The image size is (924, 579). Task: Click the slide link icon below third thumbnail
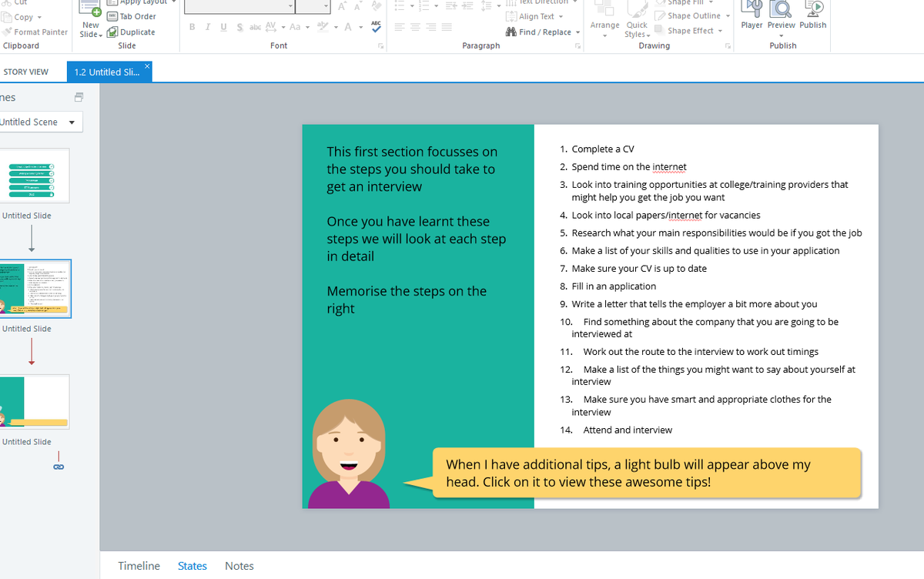(59, 467)
